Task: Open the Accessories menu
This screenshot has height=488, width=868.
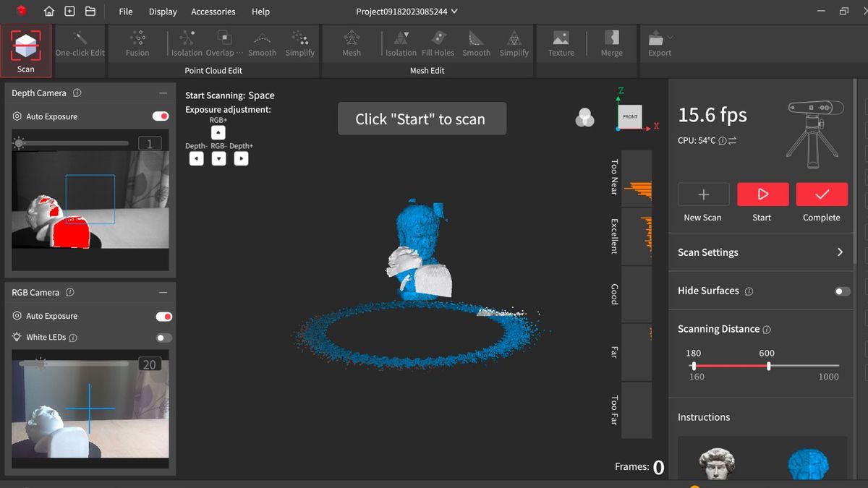Action: (213, 12)
